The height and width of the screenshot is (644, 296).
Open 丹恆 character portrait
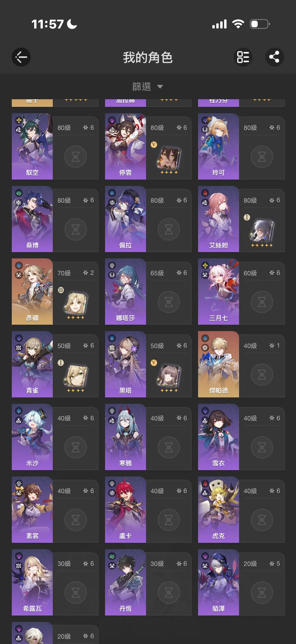[125, 582]
